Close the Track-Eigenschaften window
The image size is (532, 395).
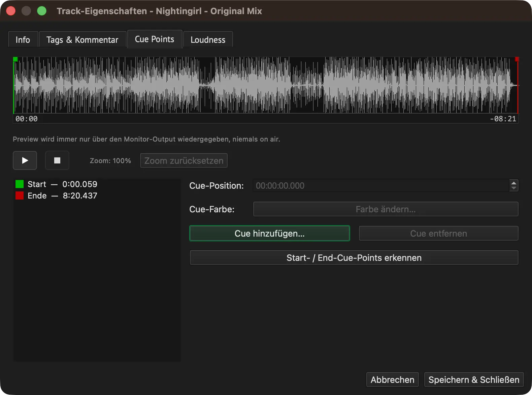11,11
